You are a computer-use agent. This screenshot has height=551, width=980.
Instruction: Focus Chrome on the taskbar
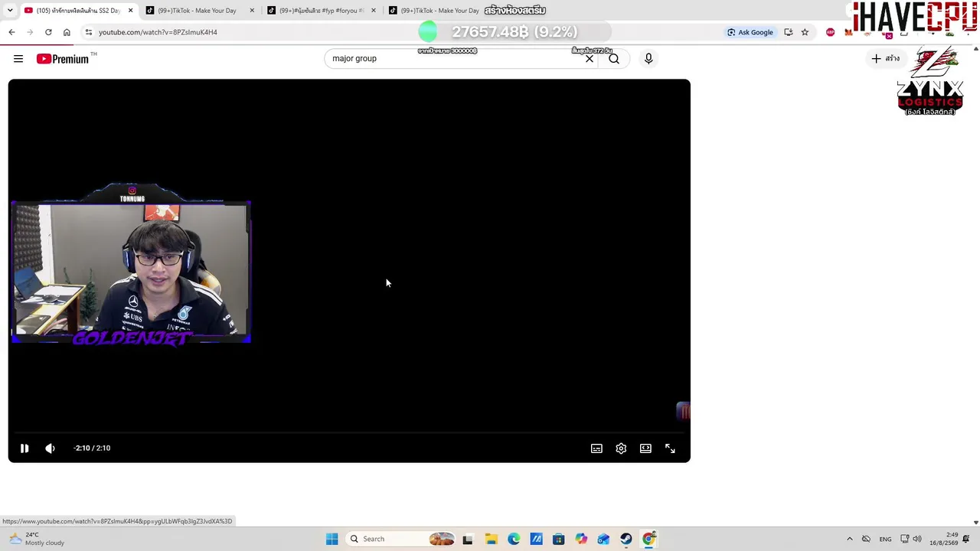click(x=648, y=539)
